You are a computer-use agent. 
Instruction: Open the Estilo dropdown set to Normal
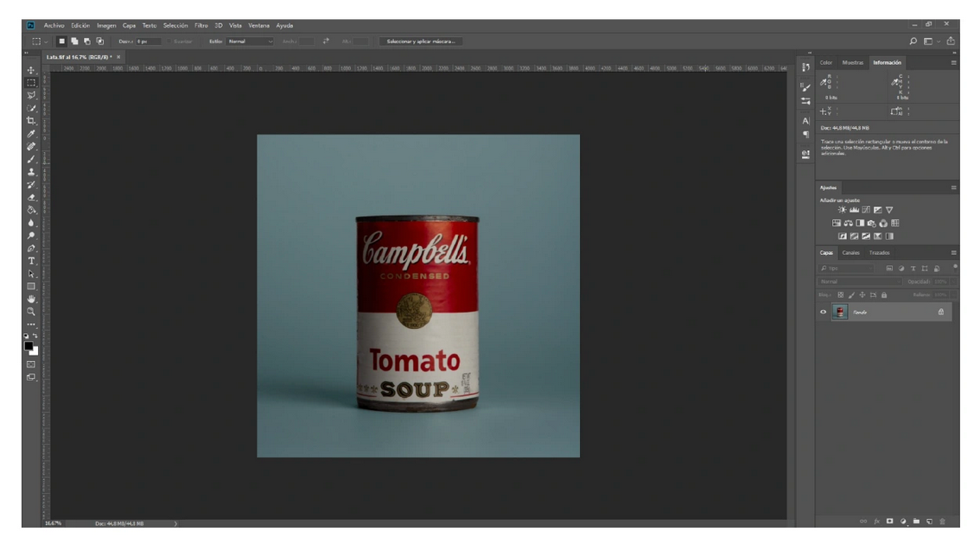pos(250,41)
